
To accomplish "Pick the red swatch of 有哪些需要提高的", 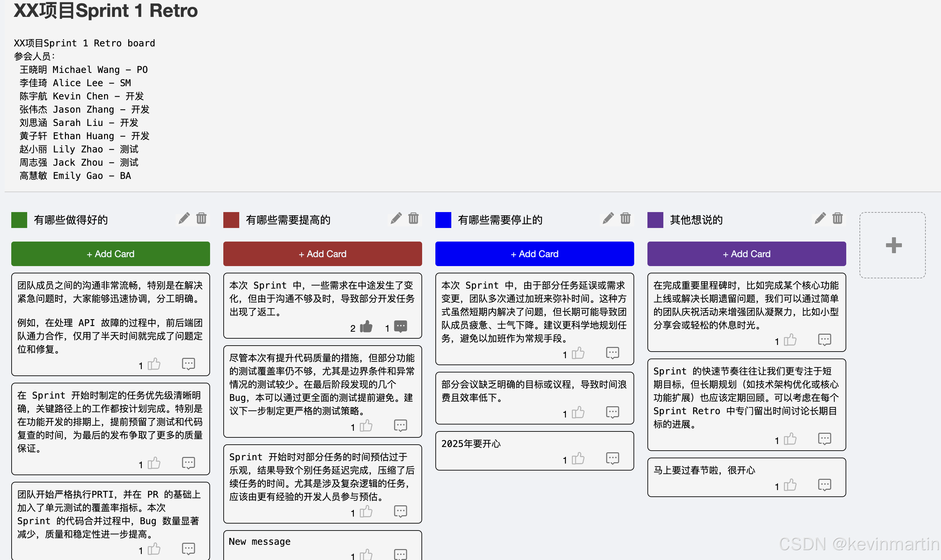I will 231,220.
